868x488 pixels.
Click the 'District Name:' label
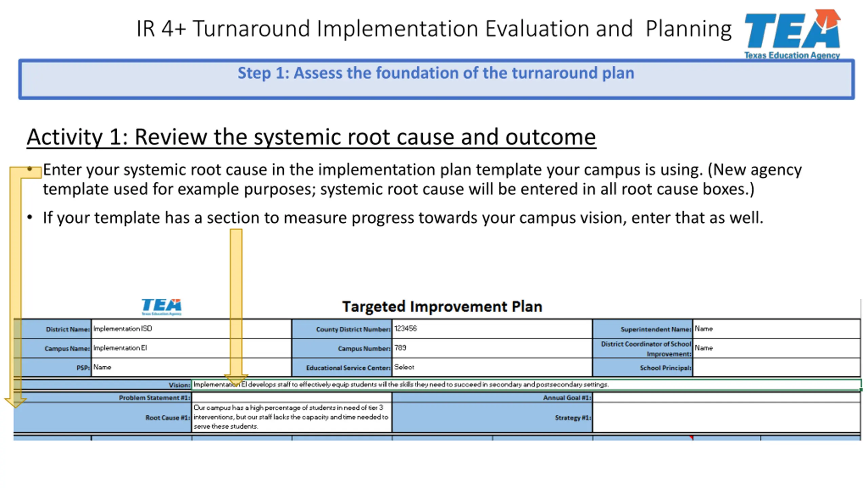[68, 329]
